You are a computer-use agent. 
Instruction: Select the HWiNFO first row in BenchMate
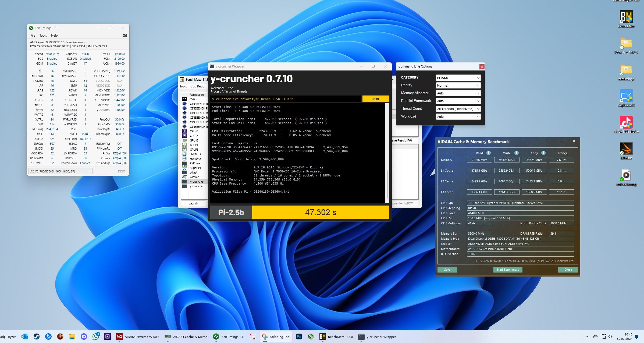point(195,154)
